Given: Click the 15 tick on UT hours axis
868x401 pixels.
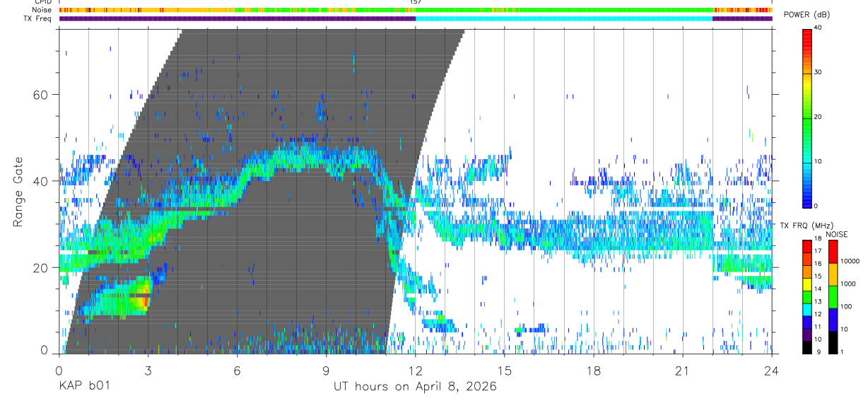Looking at the screenshot, I should coord(505,371).
